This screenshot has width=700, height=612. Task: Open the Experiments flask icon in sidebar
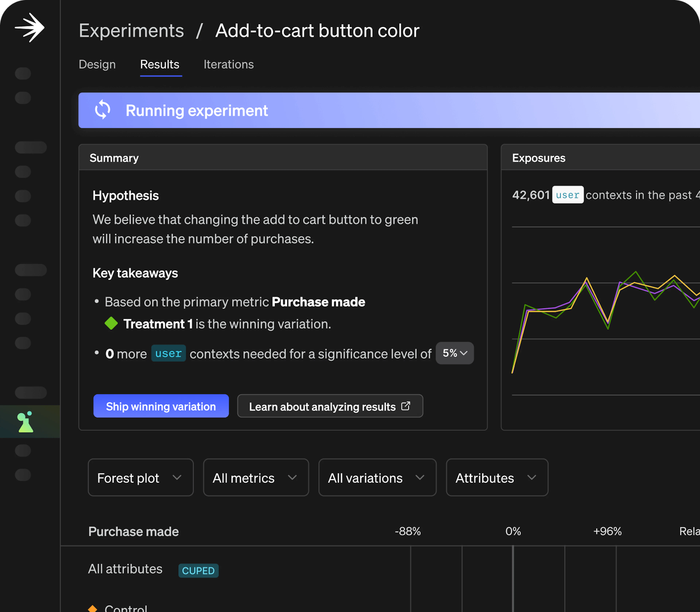click(26, 422)
